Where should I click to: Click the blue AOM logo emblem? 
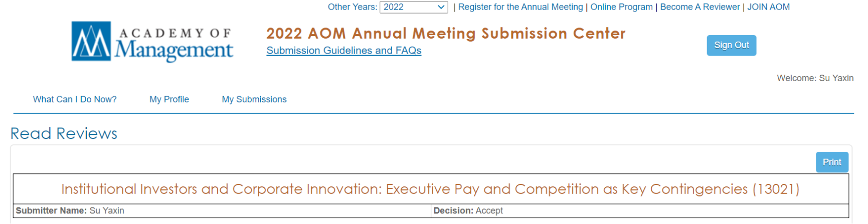click(x=91, y=41)
